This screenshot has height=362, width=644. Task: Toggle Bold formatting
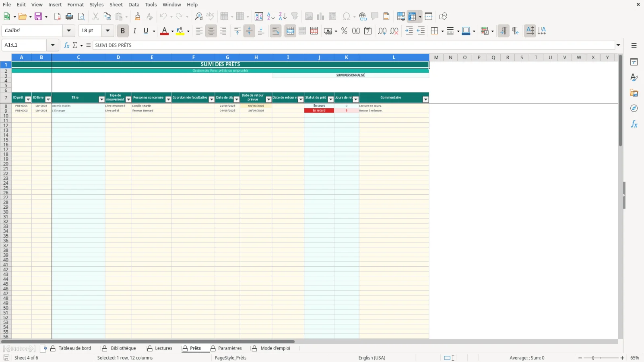(123, 31)
